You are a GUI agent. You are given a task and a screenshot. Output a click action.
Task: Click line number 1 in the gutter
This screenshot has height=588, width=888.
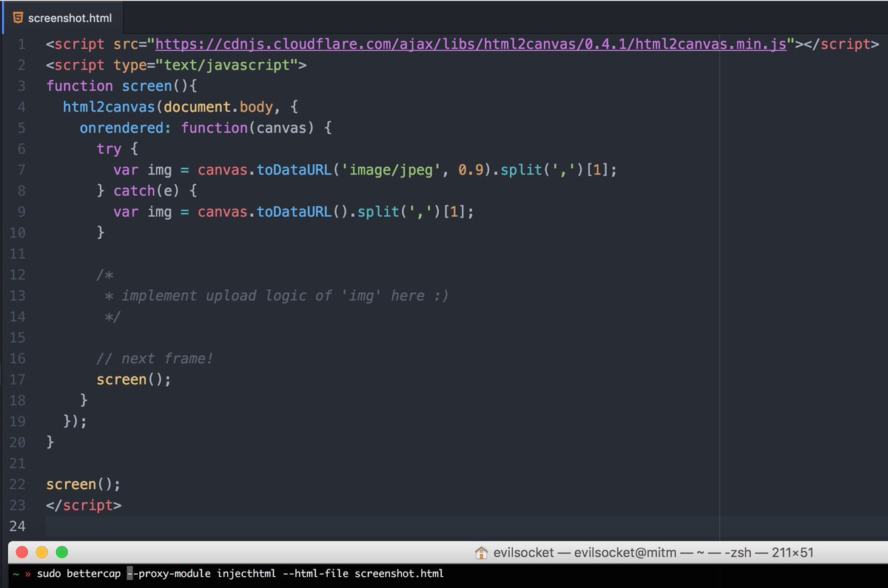click(x=21, y=44)
